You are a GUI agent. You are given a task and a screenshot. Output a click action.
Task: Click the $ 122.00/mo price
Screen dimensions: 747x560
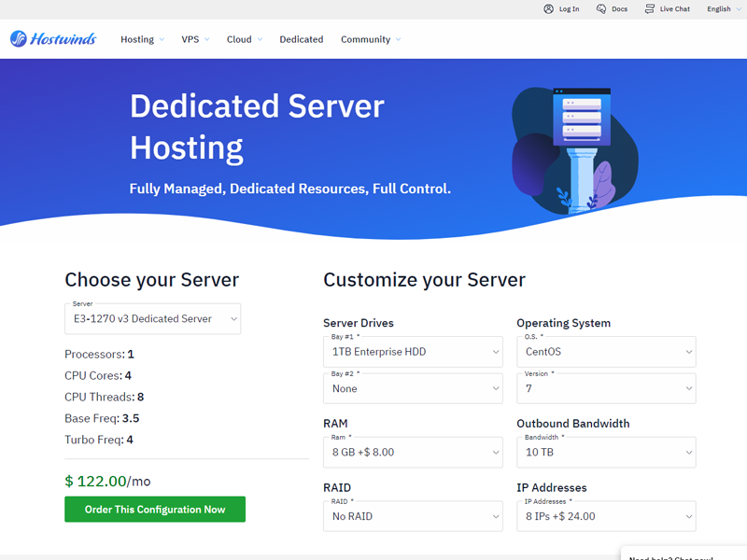[107, 481]
